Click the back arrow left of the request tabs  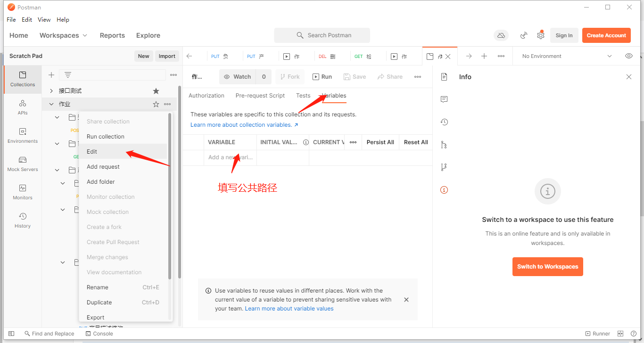190,56
